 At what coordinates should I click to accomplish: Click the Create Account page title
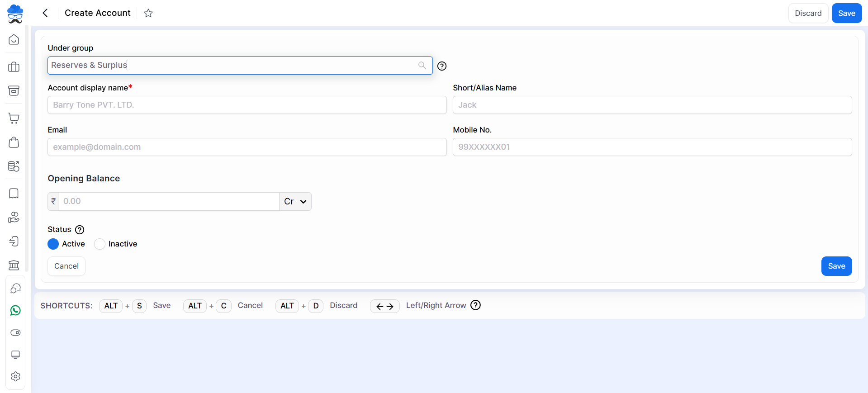click(98, 13)
